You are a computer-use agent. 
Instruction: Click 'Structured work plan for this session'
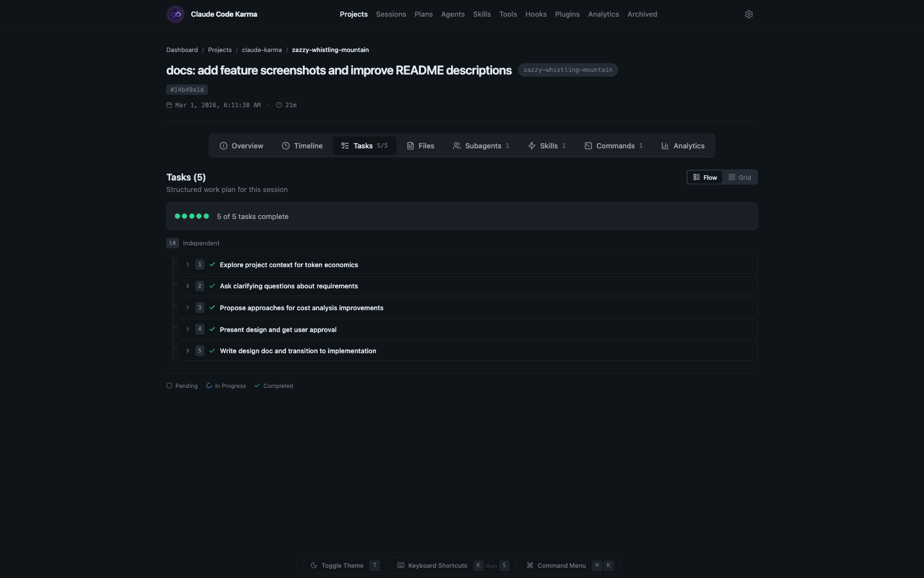click(227, 189)
